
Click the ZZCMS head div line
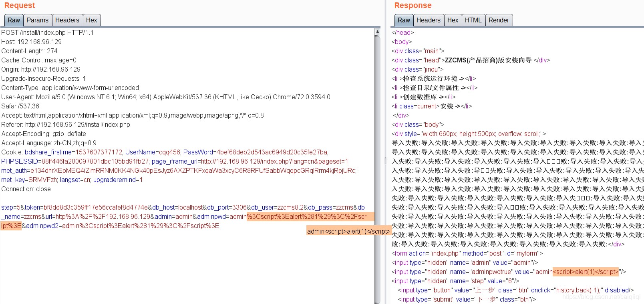coord(471,60)
